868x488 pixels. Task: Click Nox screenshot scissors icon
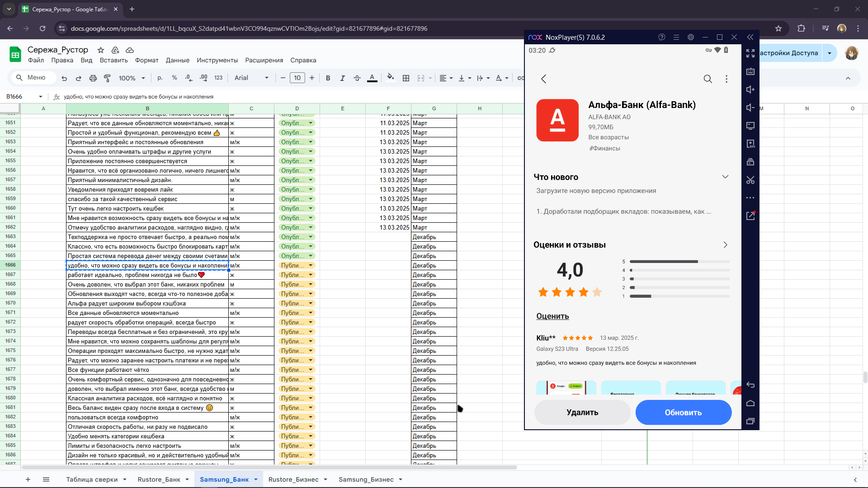[750, 180]
